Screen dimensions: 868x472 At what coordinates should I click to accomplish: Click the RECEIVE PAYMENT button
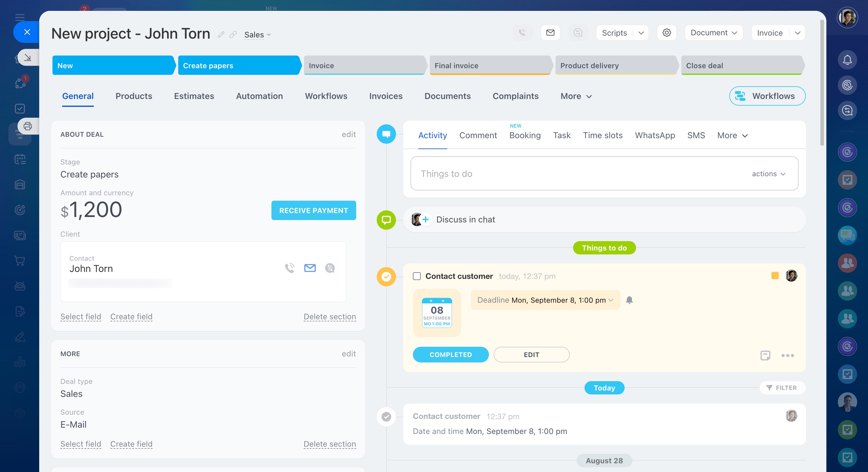click(x=313, y=210)
